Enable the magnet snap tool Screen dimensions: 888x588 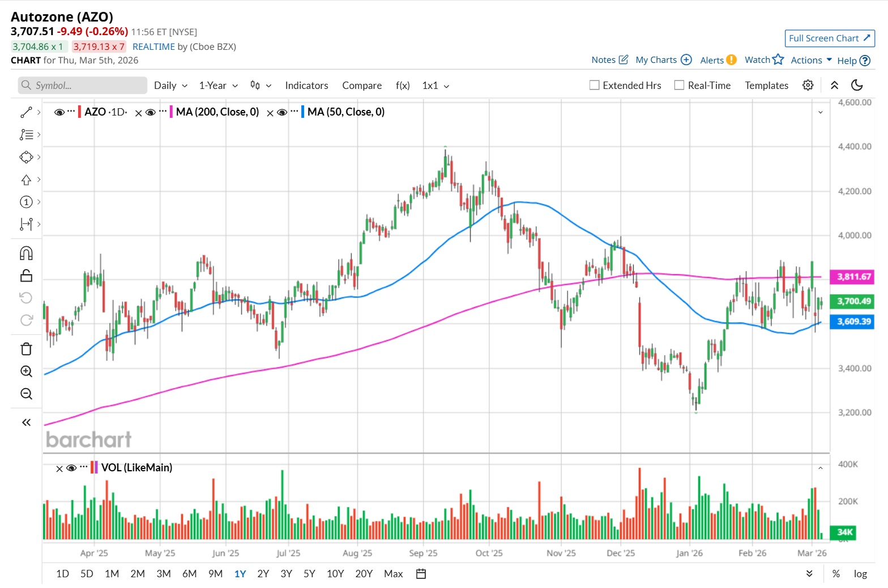26,253
